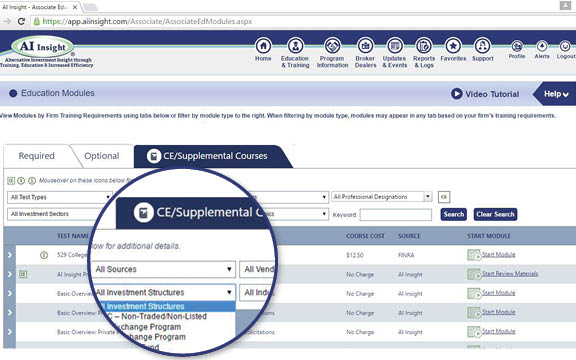Click the Start Review Materials play icon

(x=474, y=274)
